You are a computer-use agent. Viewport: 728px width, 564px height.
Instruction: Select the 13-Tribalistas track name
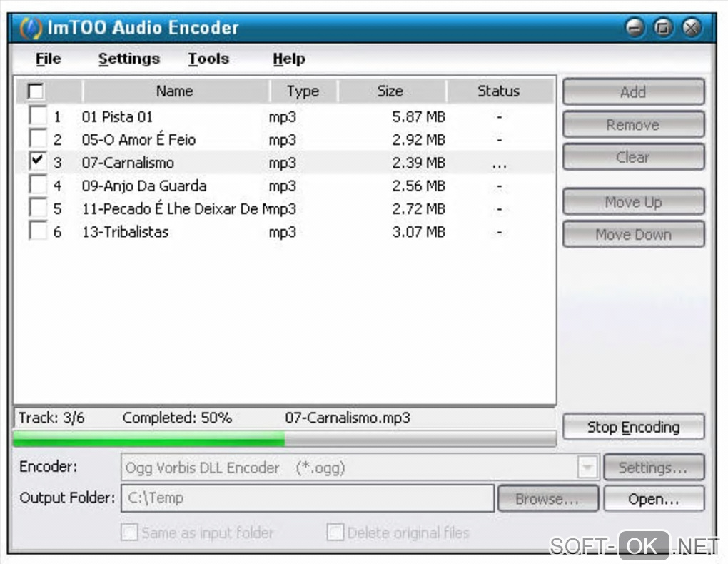pos(125,232)
